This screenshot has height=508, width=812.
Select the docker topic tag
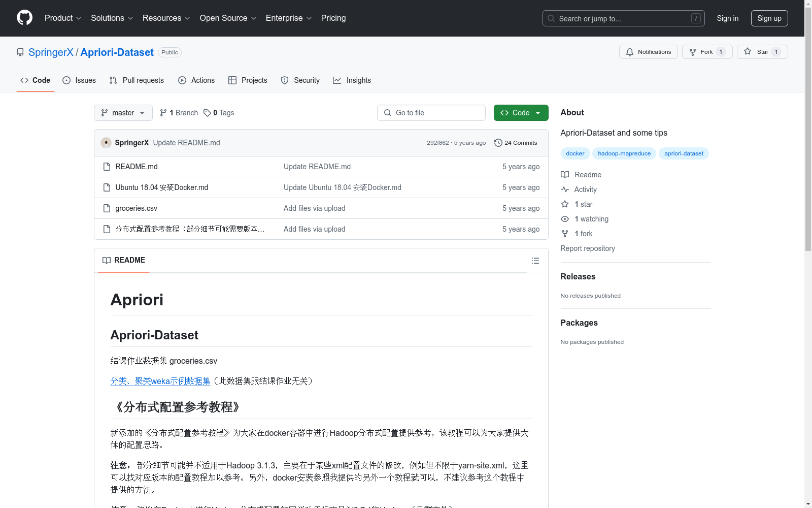[x=575, y=153]
